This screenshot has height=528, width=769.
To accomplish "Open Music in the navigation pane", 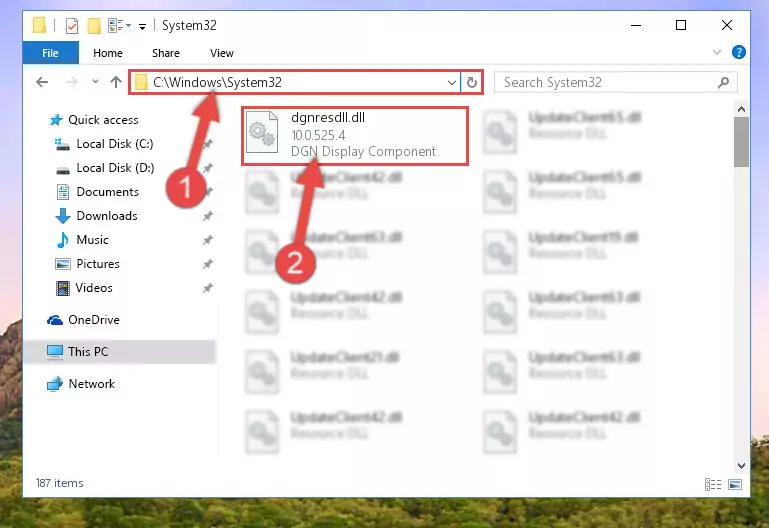I will pos(92,240).
